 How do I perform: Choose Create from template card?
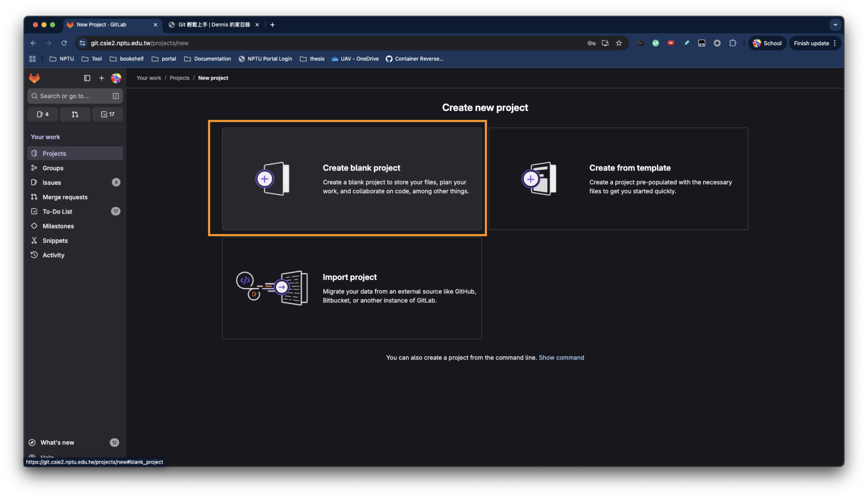tap(618, 179)
